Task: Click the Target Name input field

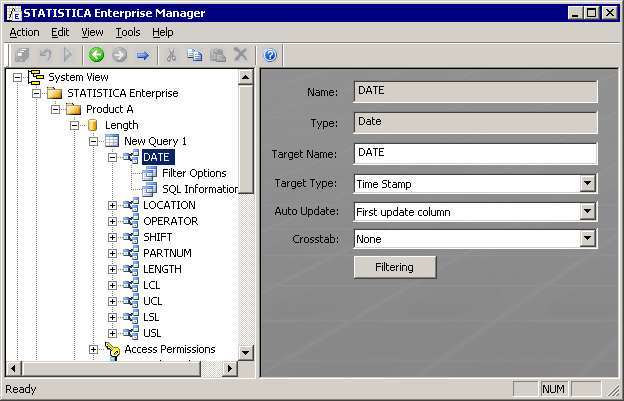Action: (475, 153)
